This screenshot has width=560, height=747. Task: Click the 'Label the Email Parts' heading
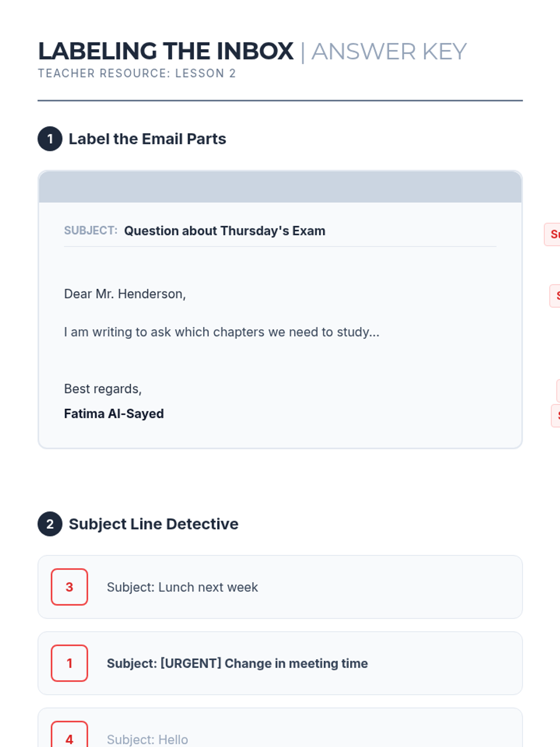pos(147,139)
